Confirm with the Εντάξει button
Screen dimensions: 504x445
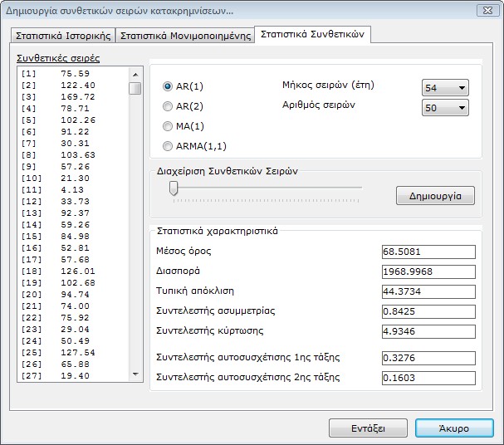coord(368,428)
